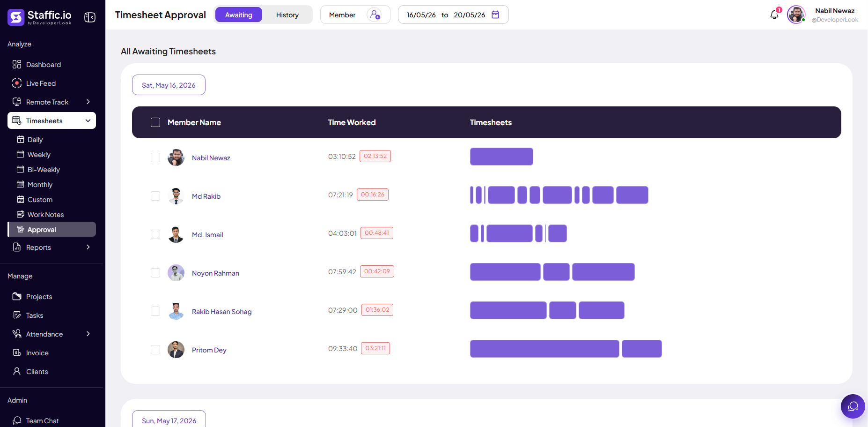Open the Md. Ismail member link
The image size is (868, 427).
(207, 235)
